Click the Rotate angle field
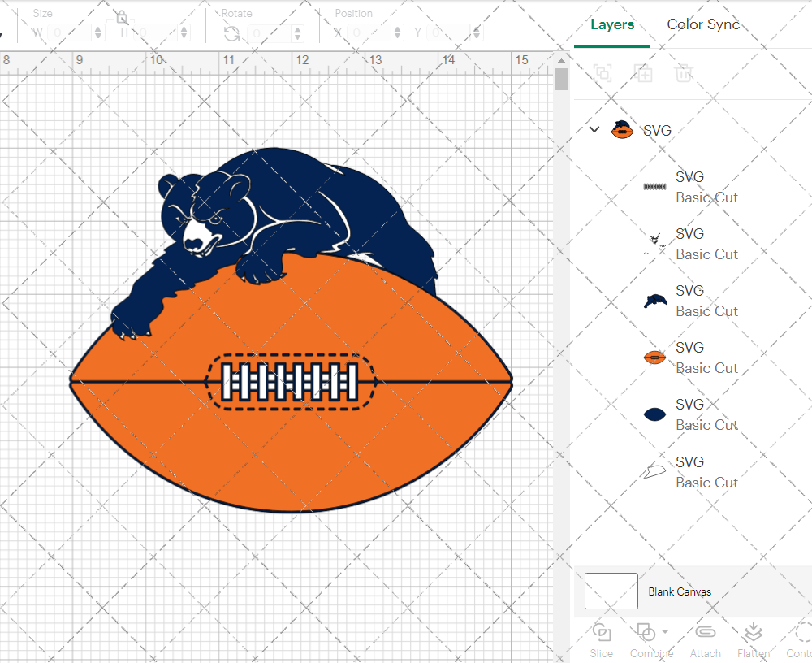Image resolution: width=812 pixels, height=663 pixels. (270, 33)
